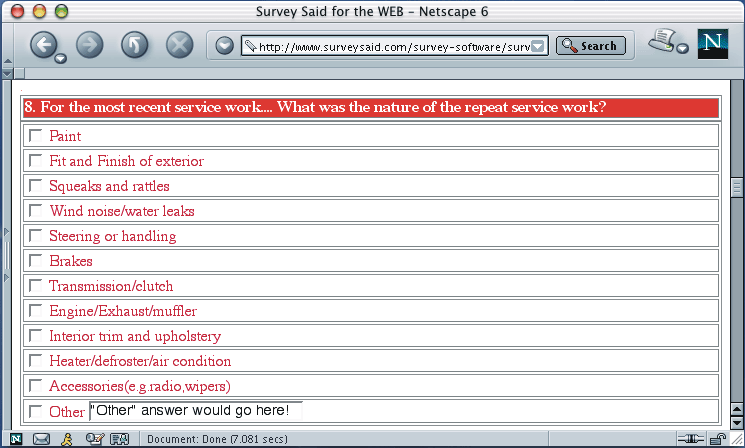Go forward with the Forward arrow button
Image resolution: width=745 pixels, height=448 pixels.
[89, 45]
